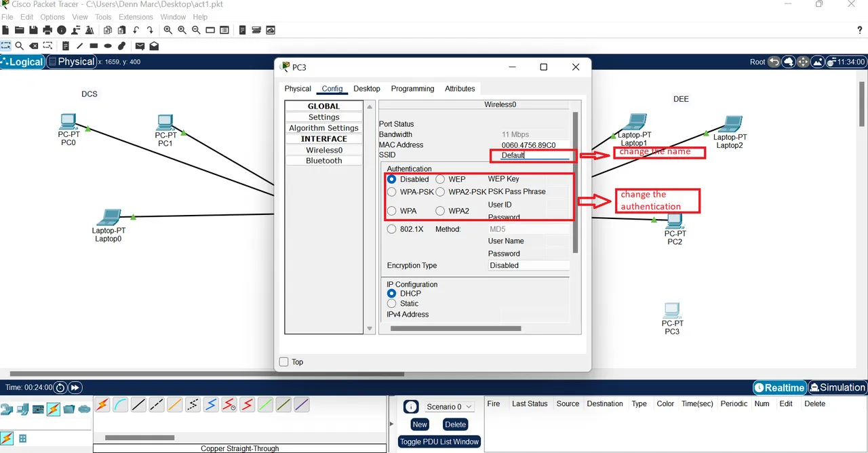Choose the Select tool icon
Viewport: 868px width, 453px height.
click(5, 46)
